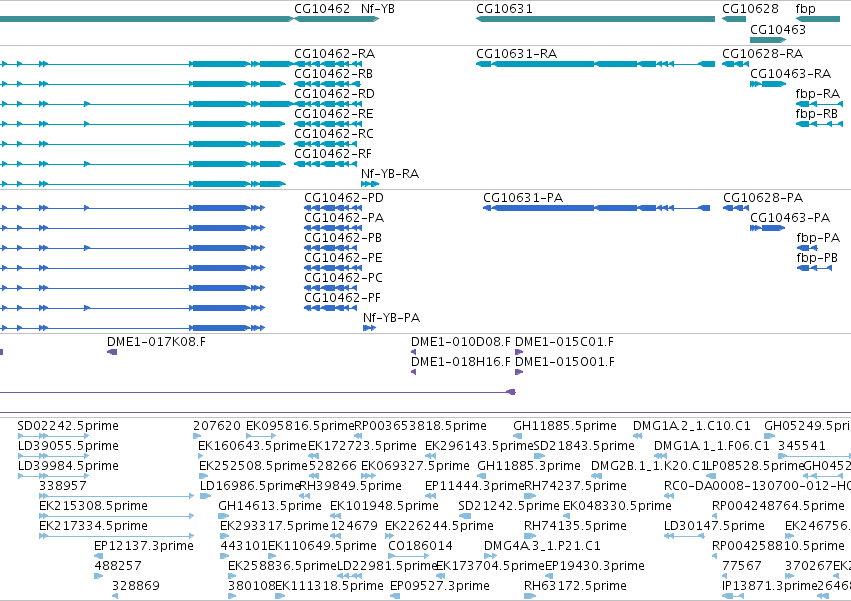Click the CG10628-RA transcript label
Screen dimensions: 851x601
click(x=763, y=54)
